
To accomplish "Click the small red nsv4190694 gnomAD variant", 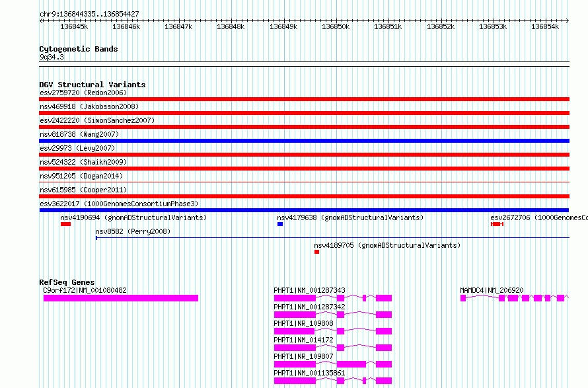I will coord(65,224).
